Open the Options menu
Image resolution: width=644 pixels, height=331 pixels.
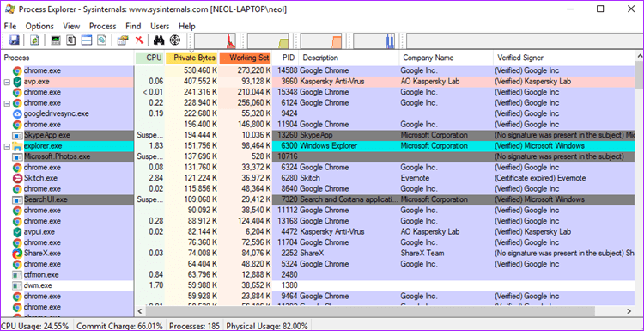pos(39,26)
